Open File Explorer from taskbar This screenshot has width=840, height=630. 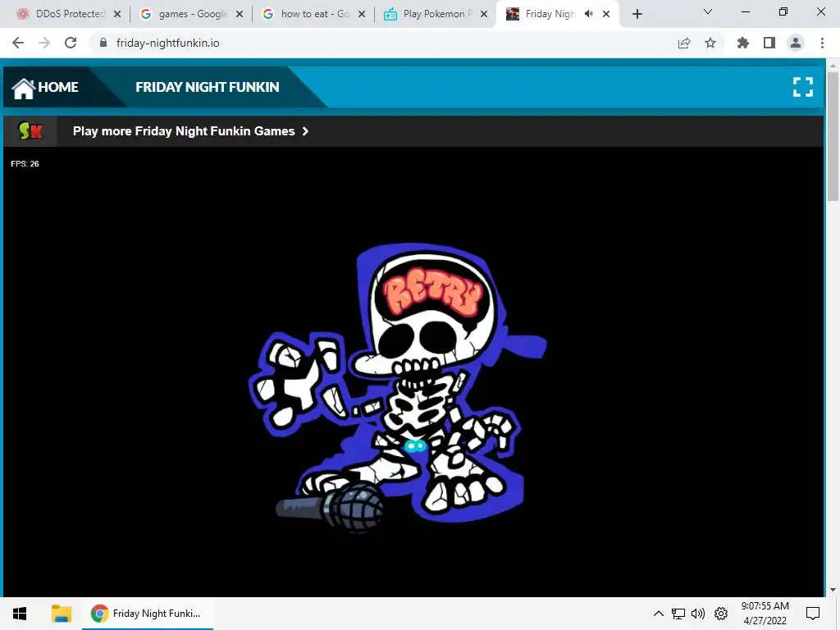[x=61, y=614]
